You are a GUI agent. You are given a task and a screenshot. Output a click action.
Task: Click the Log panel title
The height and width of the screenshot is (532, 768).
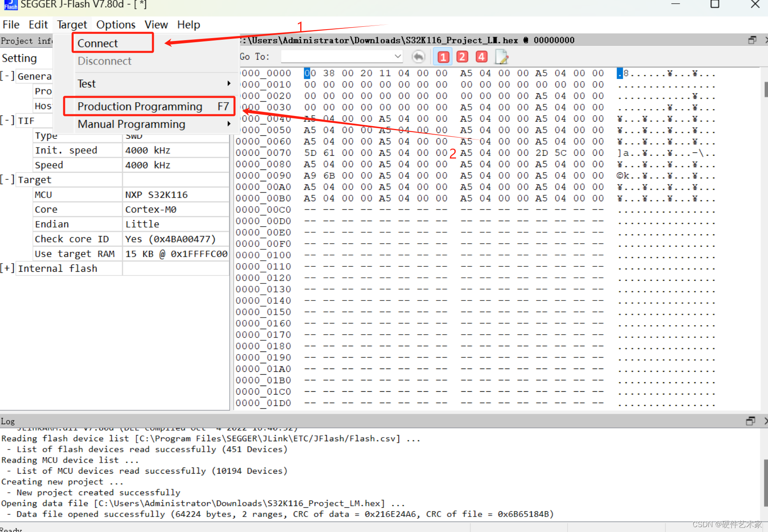coord(8,421)
